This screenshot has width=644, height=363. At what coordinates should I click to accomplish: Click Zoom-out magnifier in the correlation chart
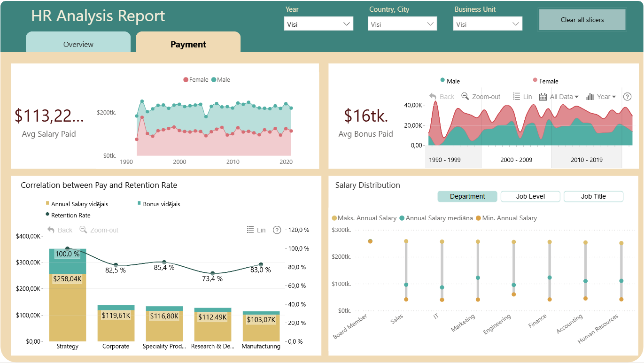coord(83,230)
